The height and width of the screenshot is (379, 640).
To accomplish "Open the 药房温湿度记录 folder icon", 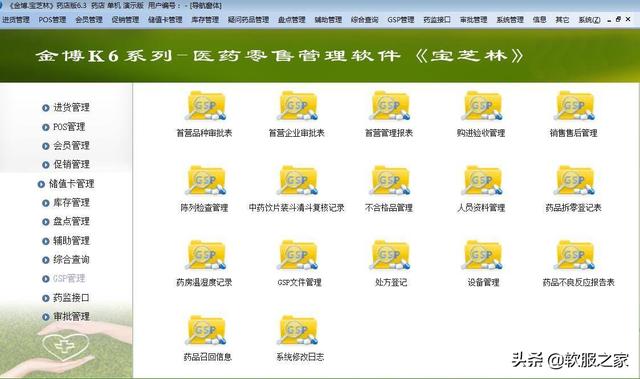I will 205,255.
